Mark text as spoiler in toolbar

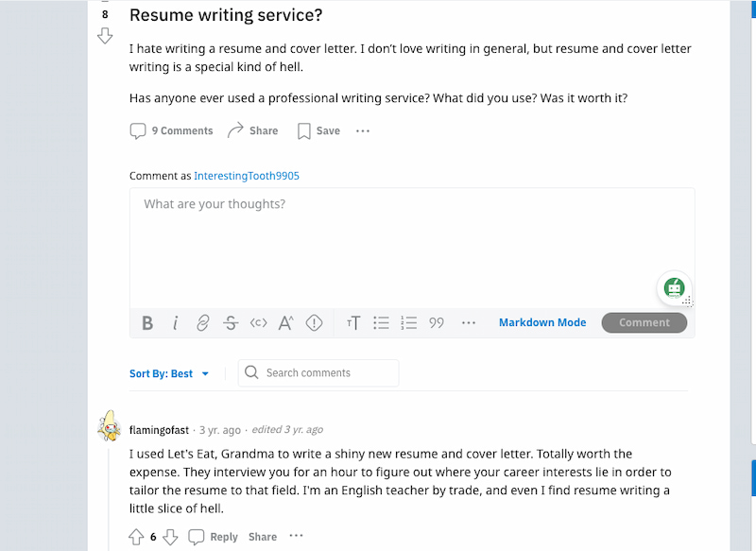(x=314, y=322)
